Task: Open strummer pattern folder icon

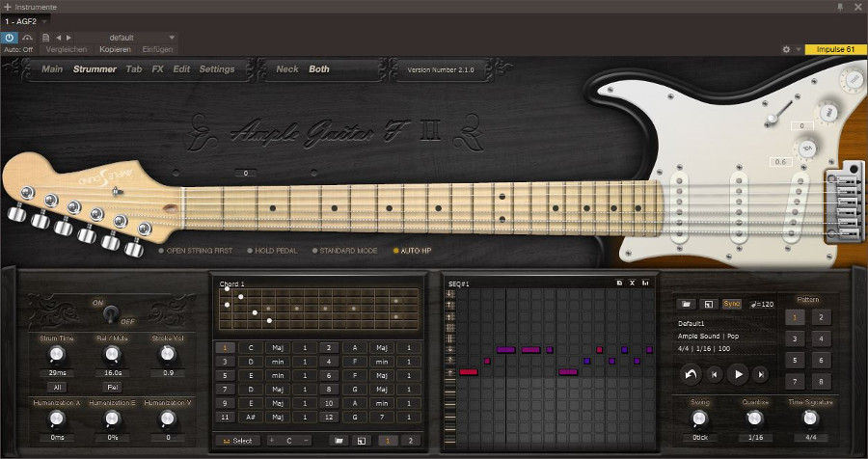Action: click(686, 304)
